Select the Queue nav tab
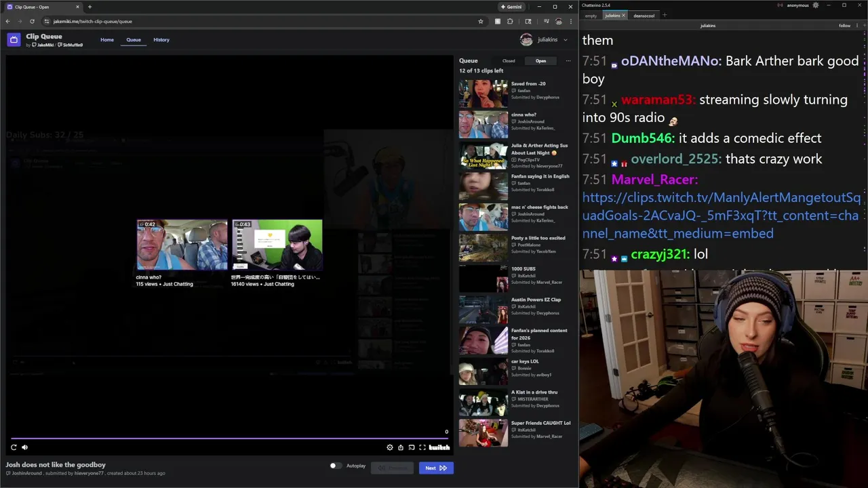The image size is (868, 488). (x=134, y=39)
